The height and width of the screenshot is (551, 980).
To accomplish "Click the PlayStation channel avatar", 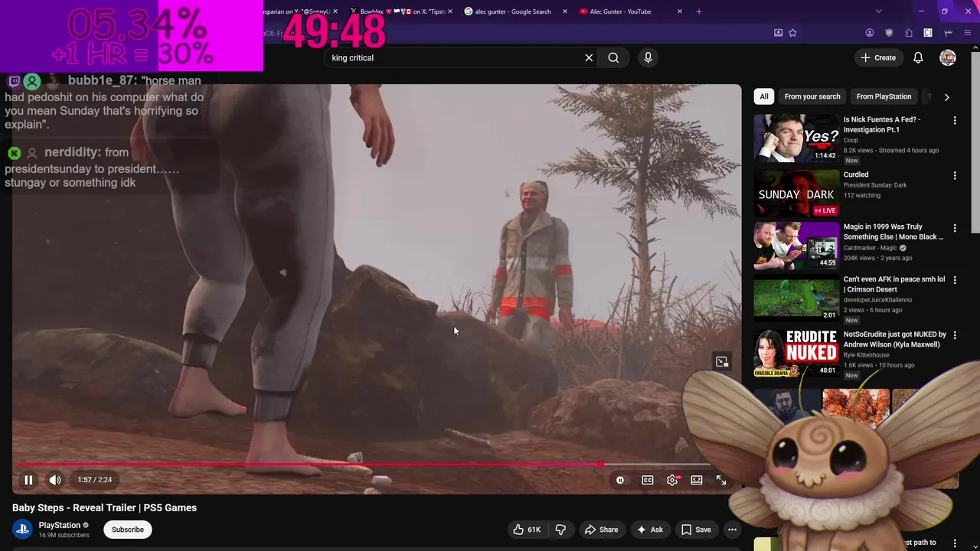I will click(22, 530).
